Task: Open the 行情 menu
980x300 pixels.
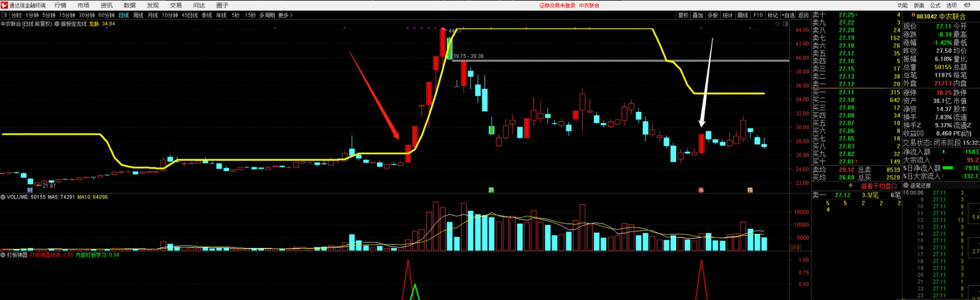Action: (60, 5)
